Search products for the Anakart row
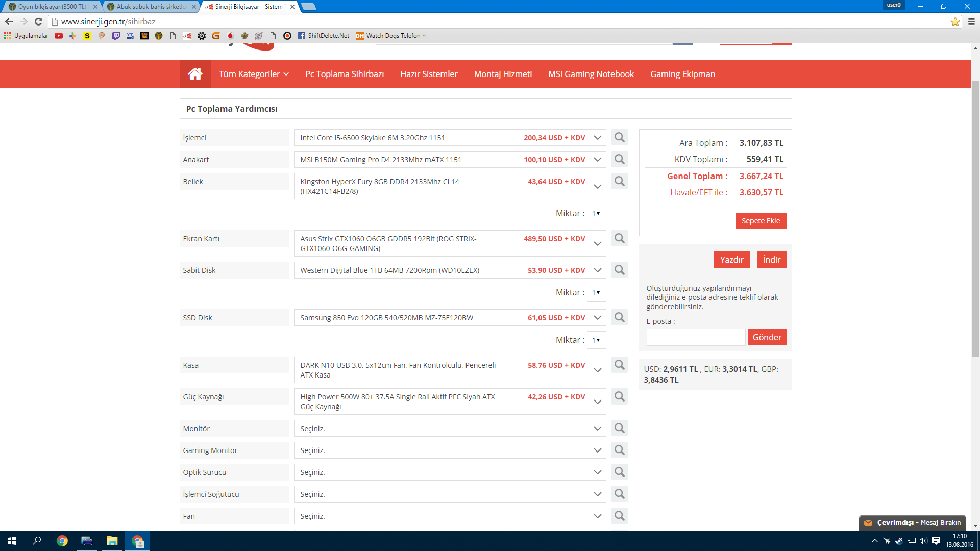 [620, 159]
